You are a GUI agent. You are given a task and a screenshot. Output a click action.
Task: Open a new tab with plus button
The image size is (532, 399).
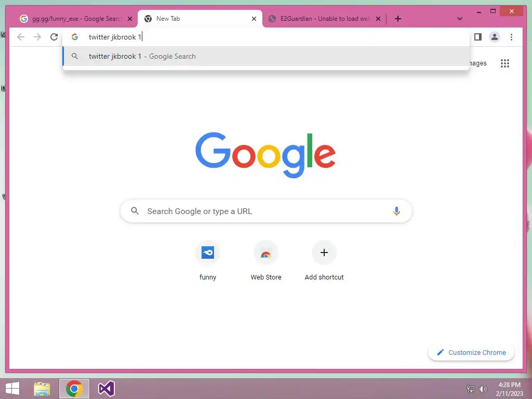point(398,19)
